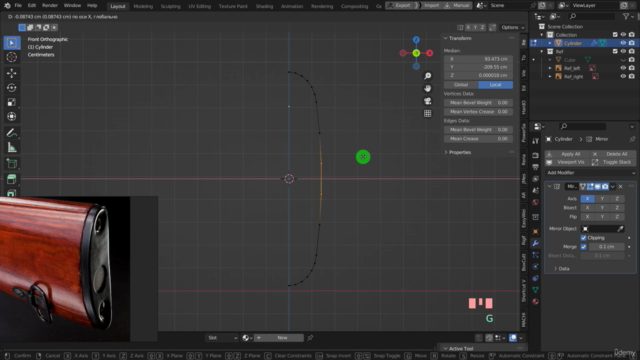The width and height of the screenshot is (640, 360).
Task: Open the Edit menu
Action: pyautogui.click(x=32, y=6)
